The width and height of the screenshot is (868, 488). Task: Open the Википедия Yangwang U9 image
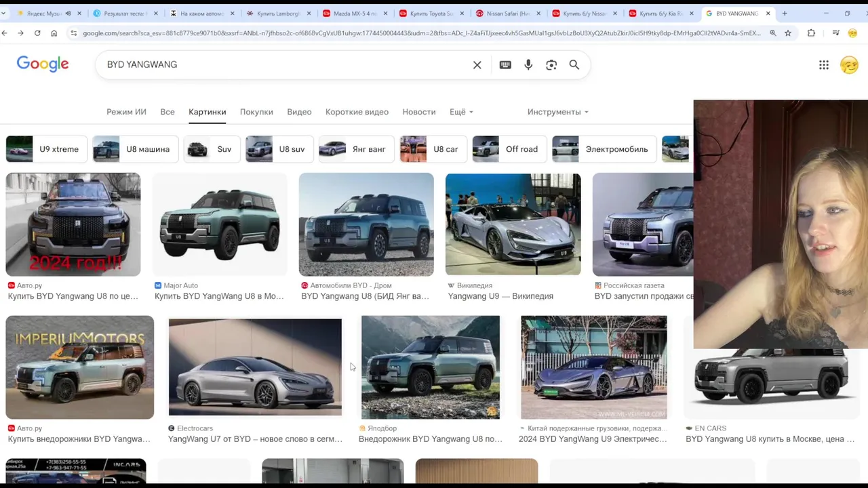pyautogui.click(x=513, y=224)
